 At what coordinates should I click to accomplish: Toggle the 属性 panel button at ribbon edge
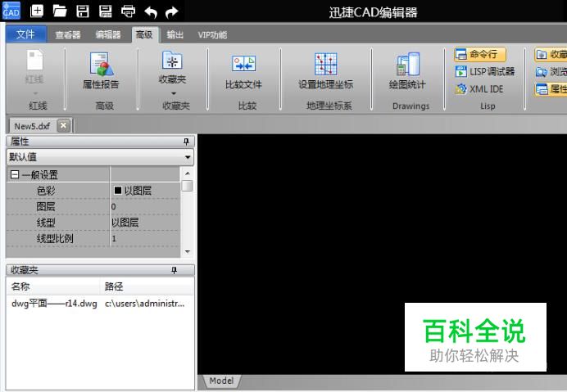pyautogui.click(x=551, y=89)
